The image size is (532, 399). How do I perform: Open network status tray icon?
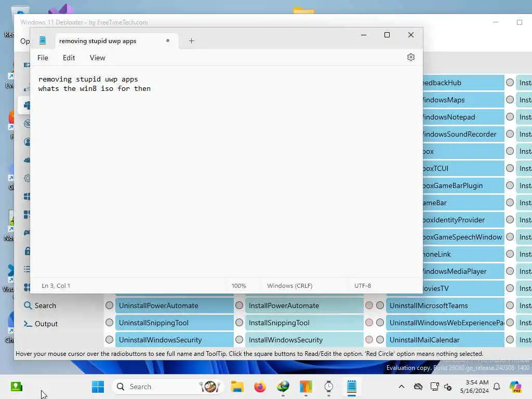click(x=434, y=387)
